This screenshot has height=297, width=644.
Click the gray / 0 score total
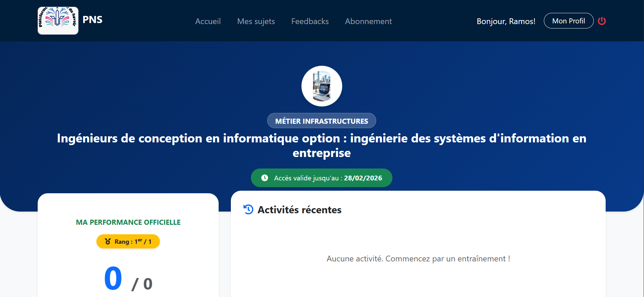tap(142, 284)
